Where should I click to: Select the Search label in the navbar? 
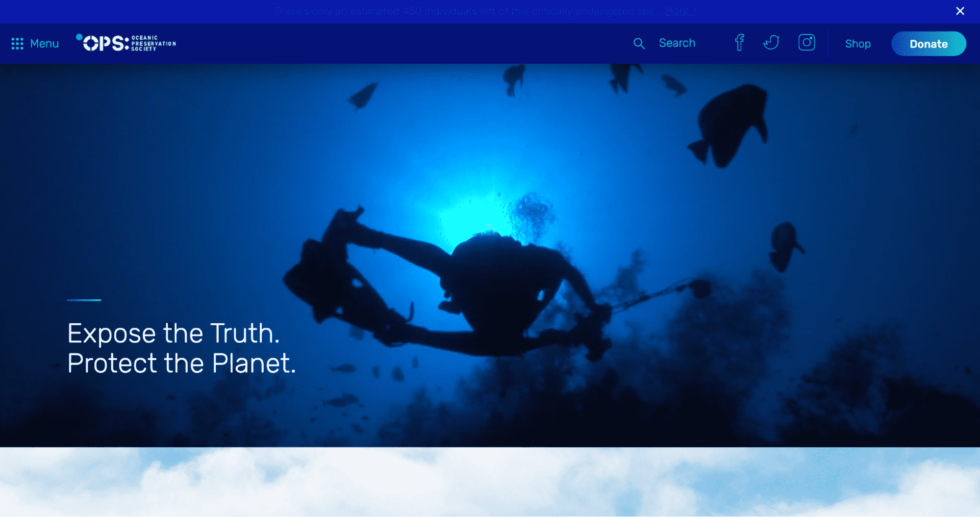(678, 43)
